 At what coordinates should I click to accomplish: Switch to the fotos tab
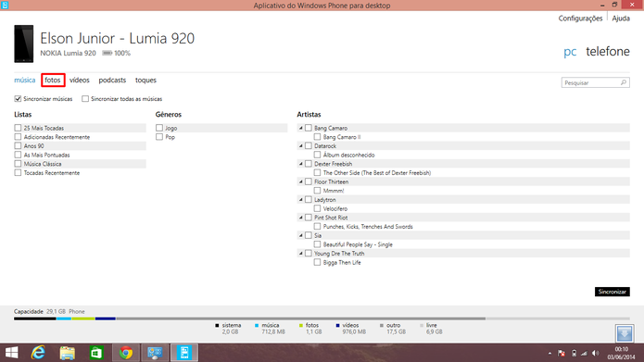[x=53, y=80]
